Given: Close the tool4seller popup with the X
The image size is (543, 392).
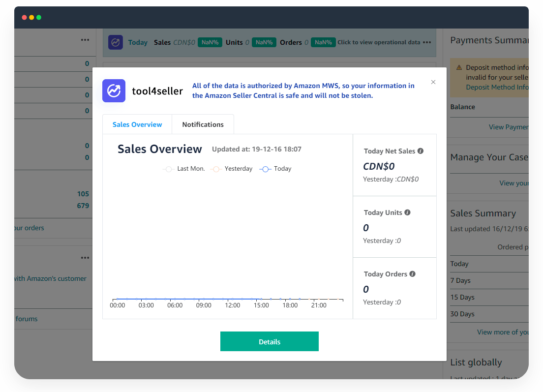Looking at the screenshot, I should click(433, 82).
